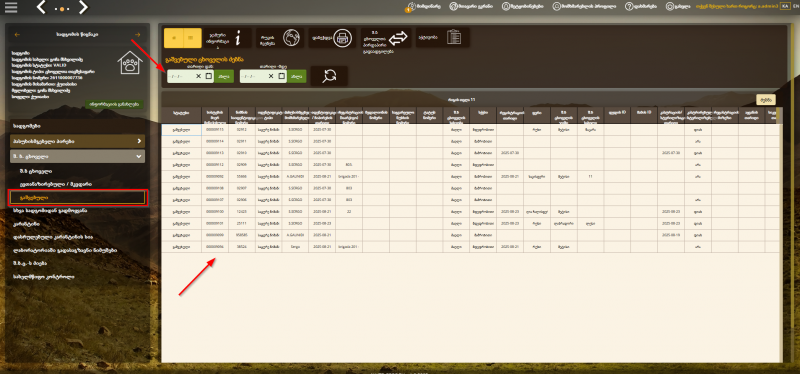Click second date input field

click(x=263, y=76)
